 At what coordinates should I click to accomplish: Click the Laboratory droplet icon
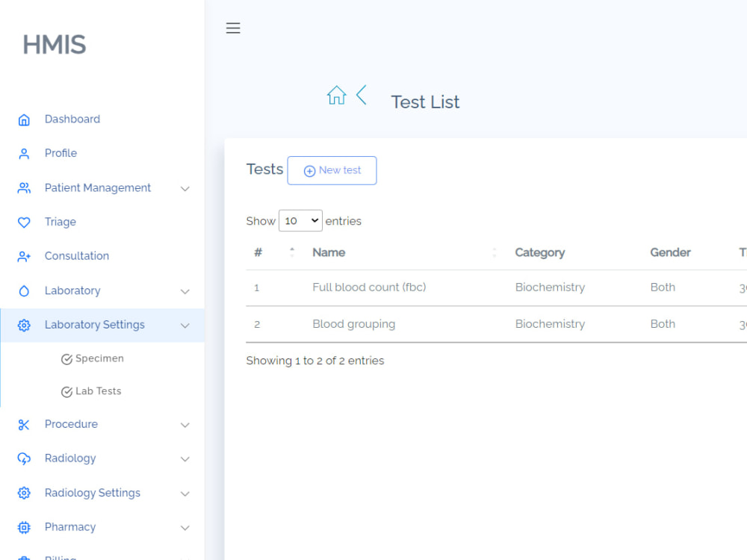click(24, 291)
